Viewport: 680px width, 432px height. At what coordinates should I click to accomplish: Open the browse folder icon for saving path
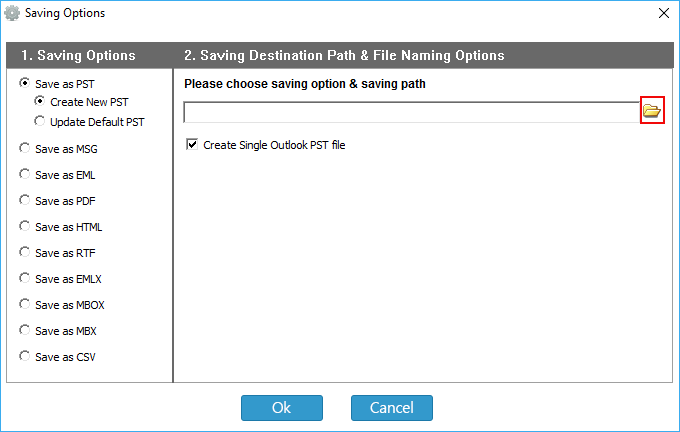(652, 111)
